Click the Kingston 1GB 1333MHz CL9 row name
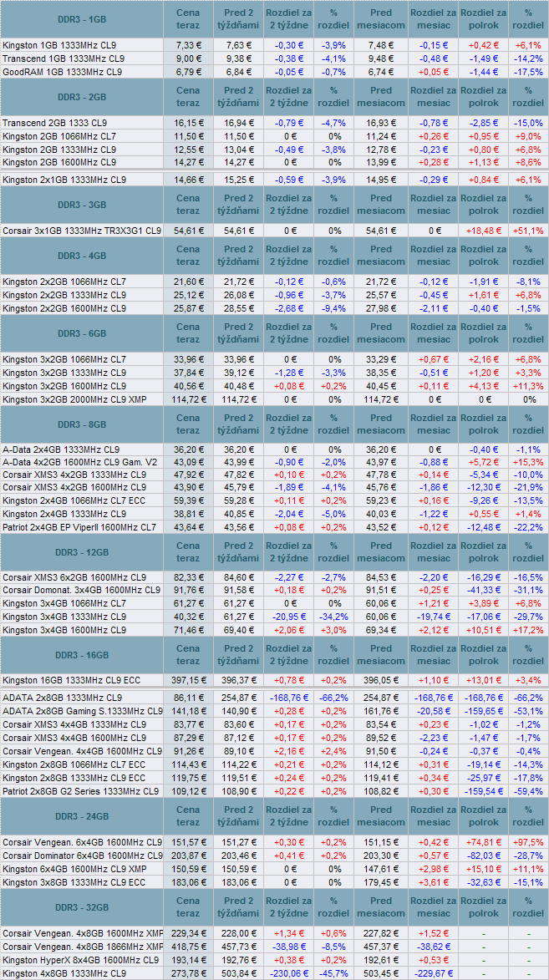This screenshot has width=549, height=980. point(59,46)
